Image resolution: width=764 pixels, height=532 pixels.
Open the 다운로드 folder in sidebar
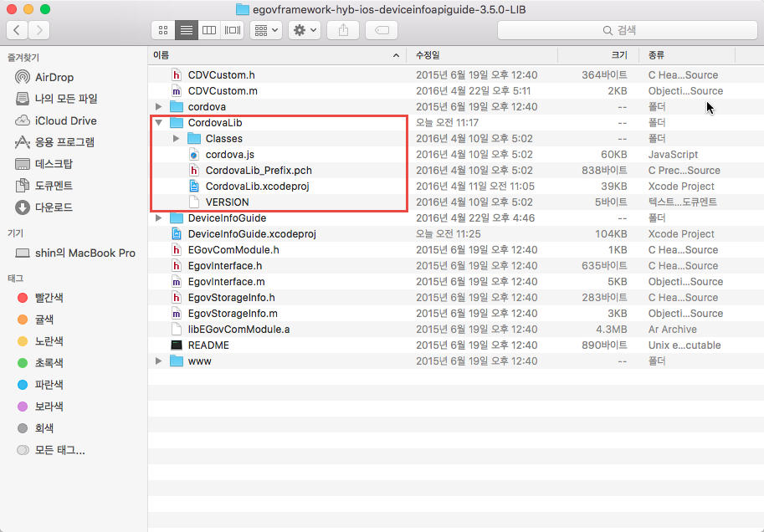54,207
